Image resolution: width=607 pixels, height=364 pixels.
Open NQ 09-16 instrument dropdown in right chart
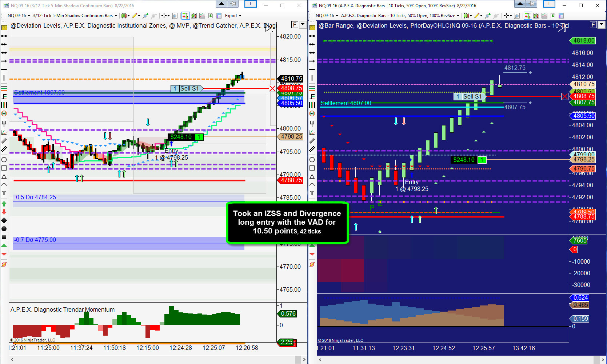tap(327, 16)
